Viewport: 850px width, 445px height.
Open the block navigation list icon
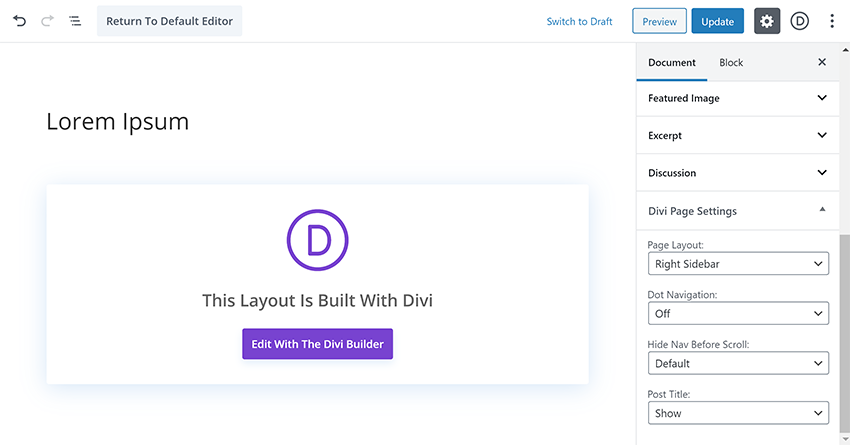pyautogui.click(x=75, y=21)
